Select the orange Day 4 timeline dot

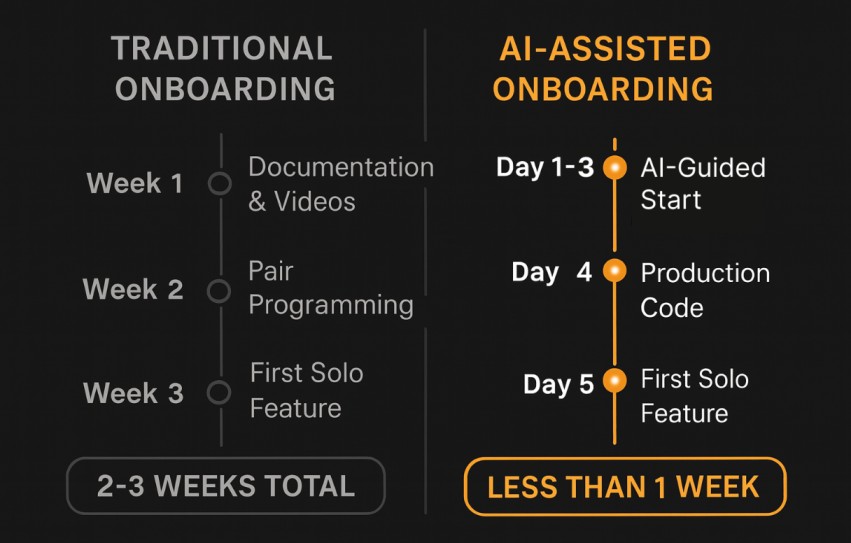pyautogui.click(x=615, y=271)
